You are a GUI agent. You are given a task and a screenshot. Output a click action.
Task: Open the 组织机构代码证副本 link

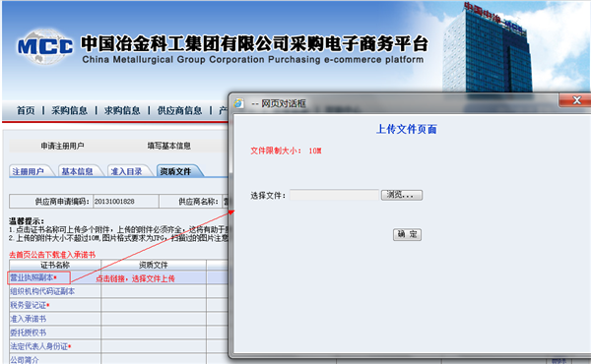point(42,291)
